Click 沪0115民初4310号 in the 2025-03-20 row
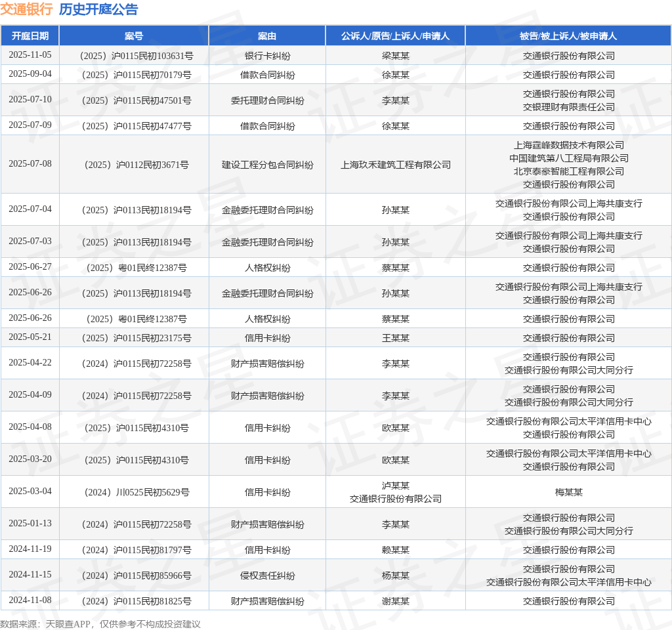 [136, 460]
